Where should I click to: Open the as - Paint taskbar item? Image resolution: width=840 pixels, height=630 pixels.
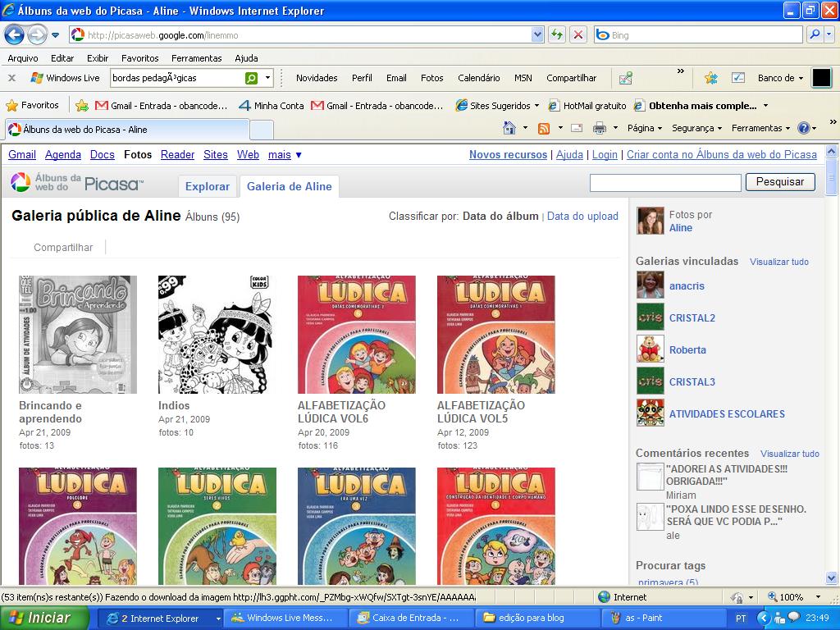[662, 619]
